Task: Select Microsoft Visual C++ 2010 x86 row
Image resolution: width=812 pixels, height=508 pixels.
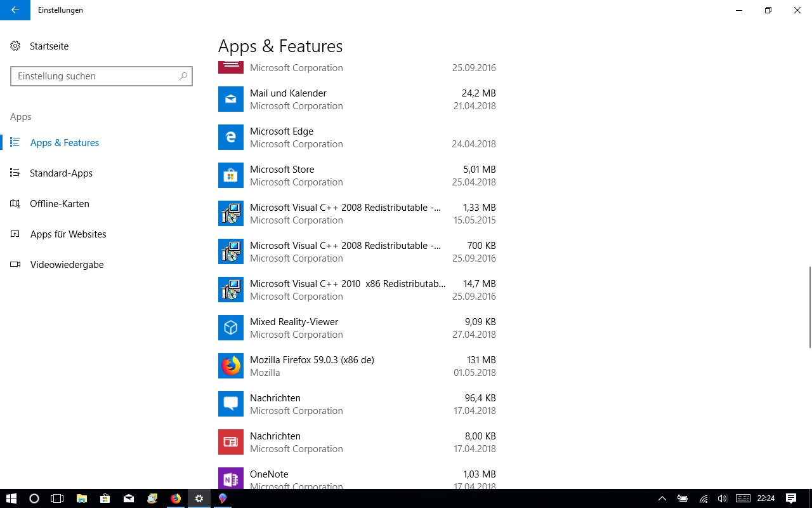Action: coord(357,290)
